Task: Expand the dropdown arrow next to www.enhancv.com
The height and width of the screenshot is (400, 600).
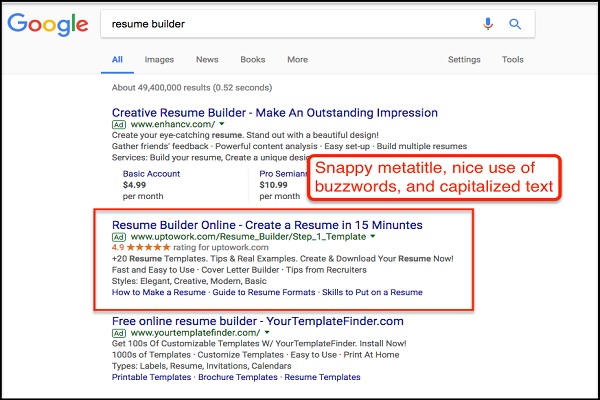Action: point(222,124)
